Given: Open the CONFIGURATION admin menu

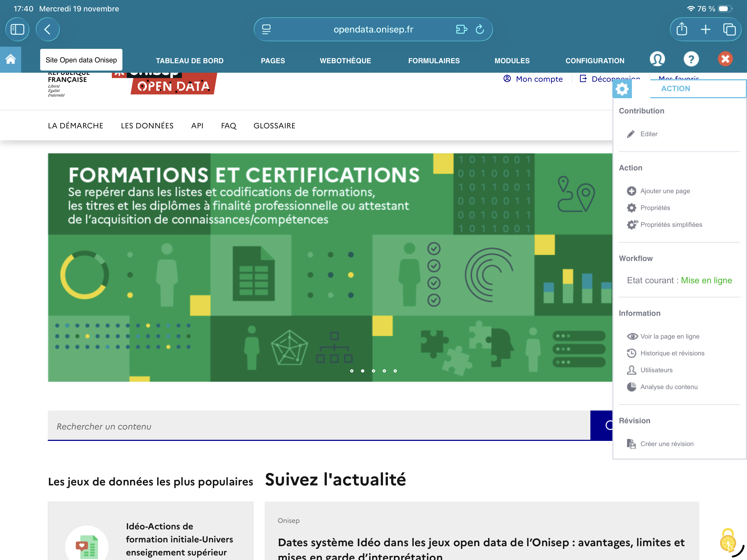Looking at the screenshot, I should [x=594, y=61].
